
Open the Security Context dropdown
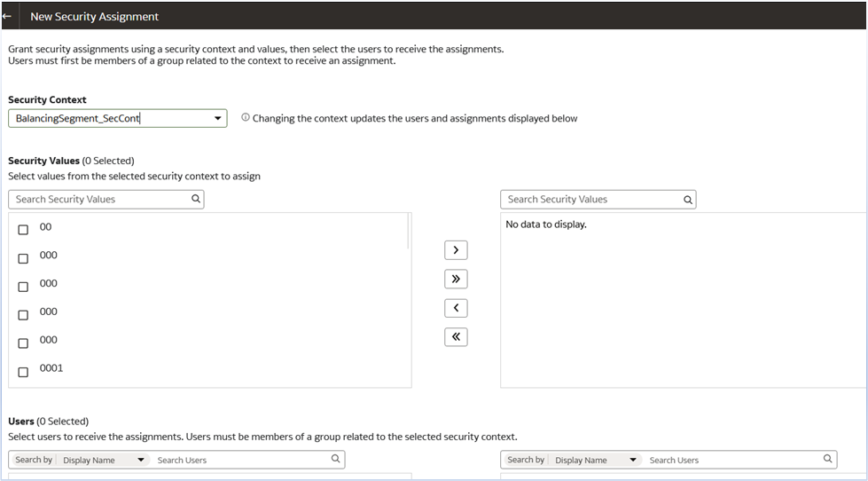point(218,118)
